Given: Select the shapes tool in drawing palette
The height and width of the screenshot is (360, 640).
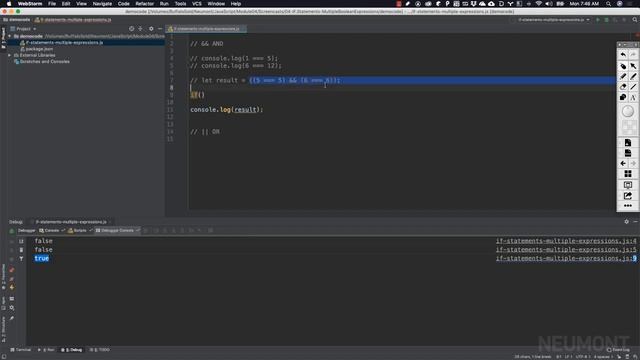Looking at the screenshot, I should [x=623, y=97].
